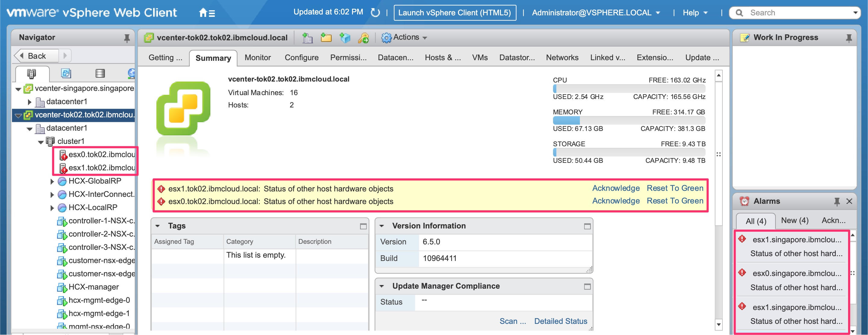
Task: Click Launch vSphere Client (HTML5) button
Action: [454, 13]
